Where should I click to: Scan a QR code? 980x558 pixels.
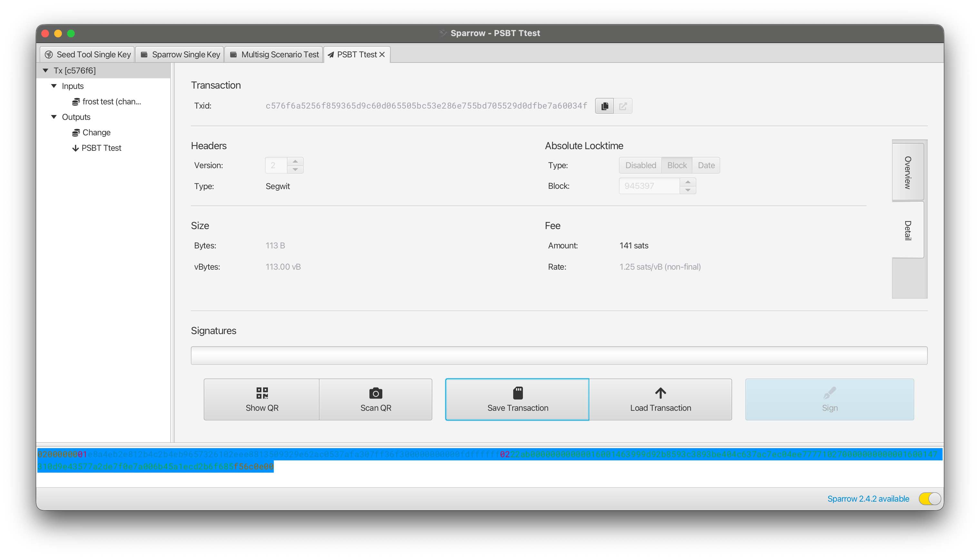[376, 399]
